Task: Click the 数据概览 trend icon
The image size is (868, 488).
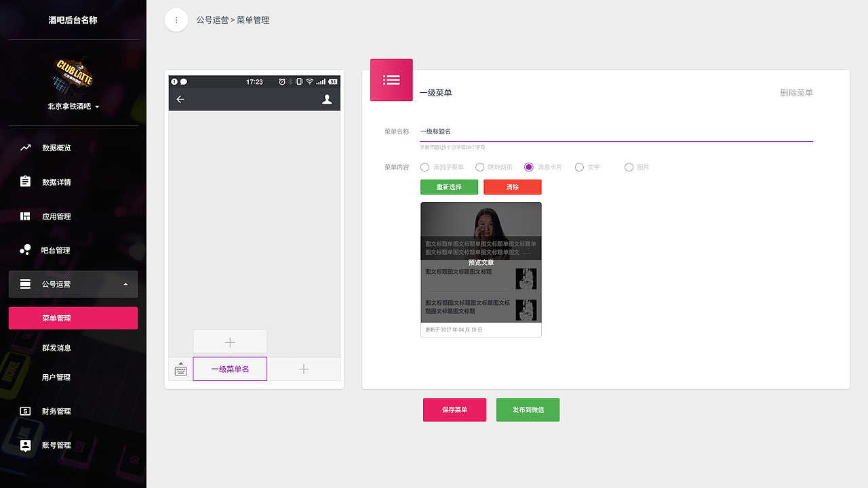Action: pos(25,148)
